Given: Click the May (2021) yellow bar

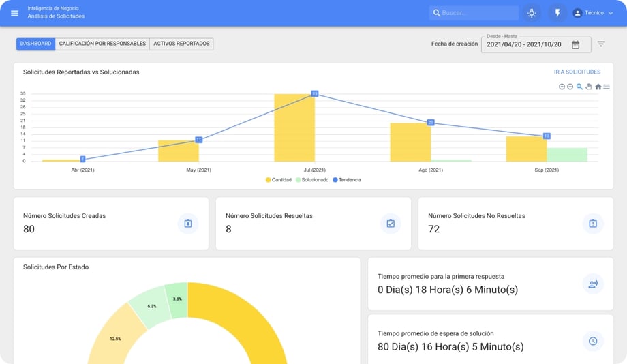Looking at the screenshot, I should 179,151.
